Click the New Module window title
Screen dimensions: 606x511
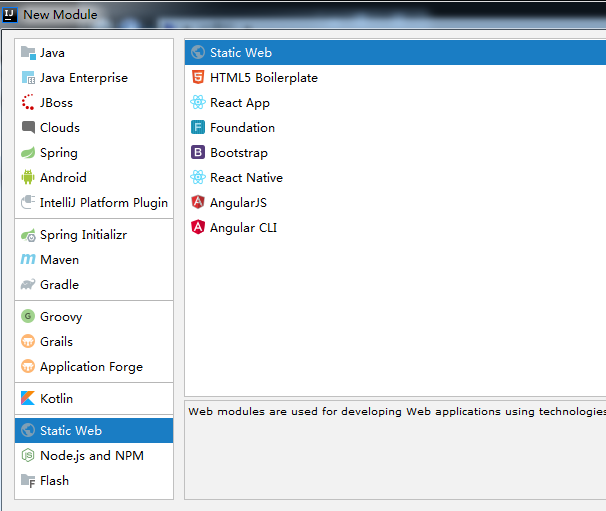tap(60, 15)
